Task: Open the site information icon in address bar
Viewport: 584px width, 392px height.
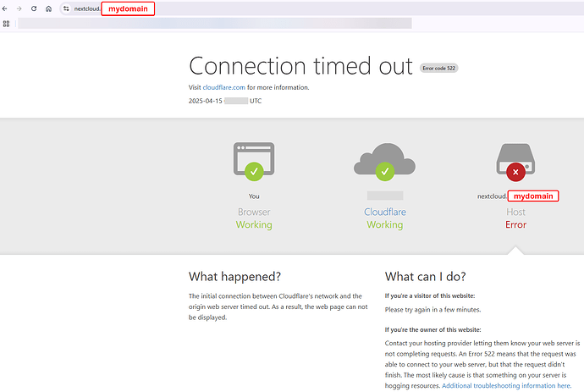Action: (65, 8)
